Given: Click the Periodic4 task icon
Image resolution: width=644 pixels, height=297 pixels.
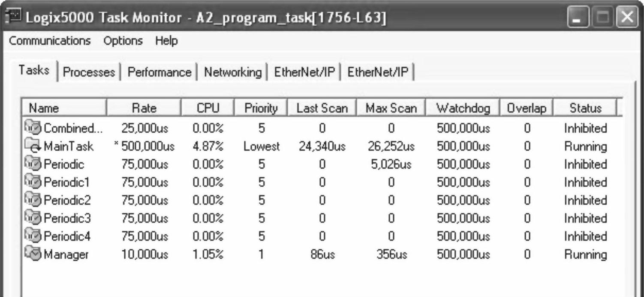Looking at the screenshot, I should coord(34,236).
